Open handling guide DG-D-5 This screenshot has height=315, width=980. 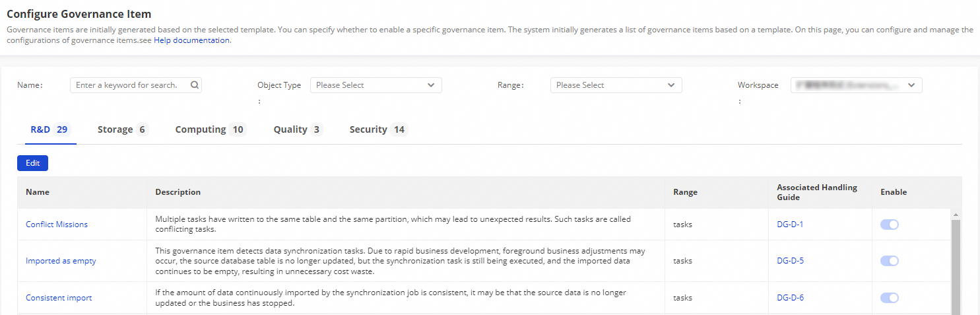(x=790, y=261)
